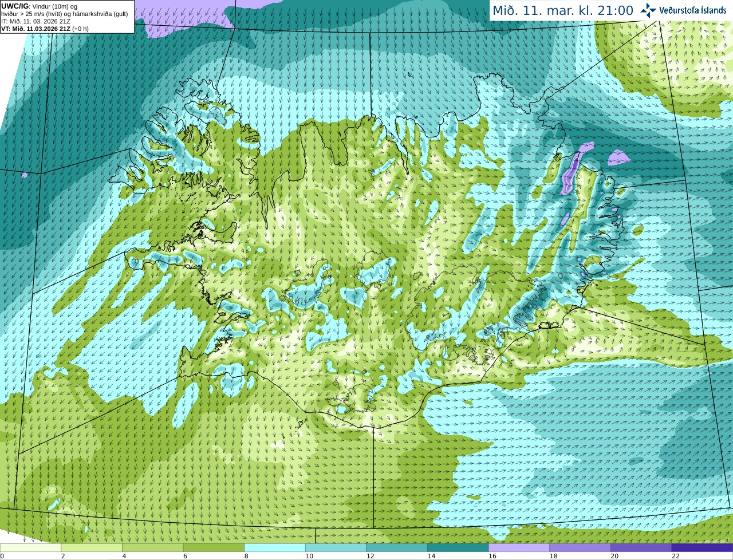Screen dimensions: 733x560
Task: Click the Veðurstofa Íslands logo icon
Action: [648, 10]
